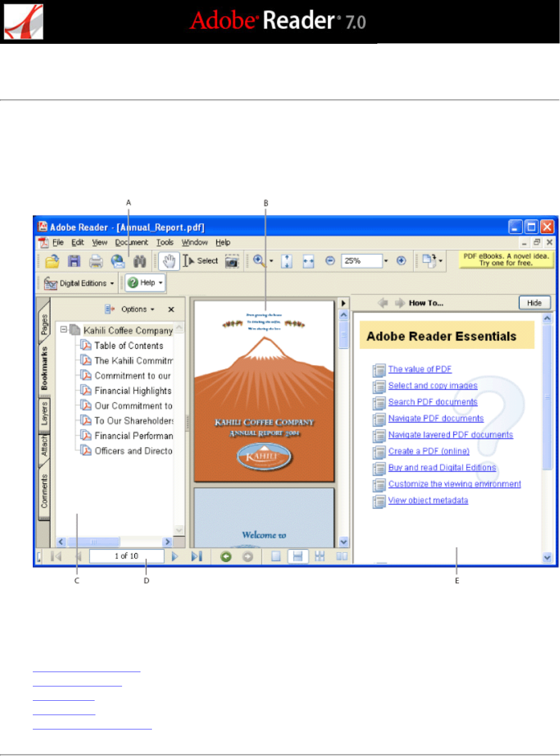Select the Bookmarks navigation tab
This screenshot has width=560, height=756.
44,369
